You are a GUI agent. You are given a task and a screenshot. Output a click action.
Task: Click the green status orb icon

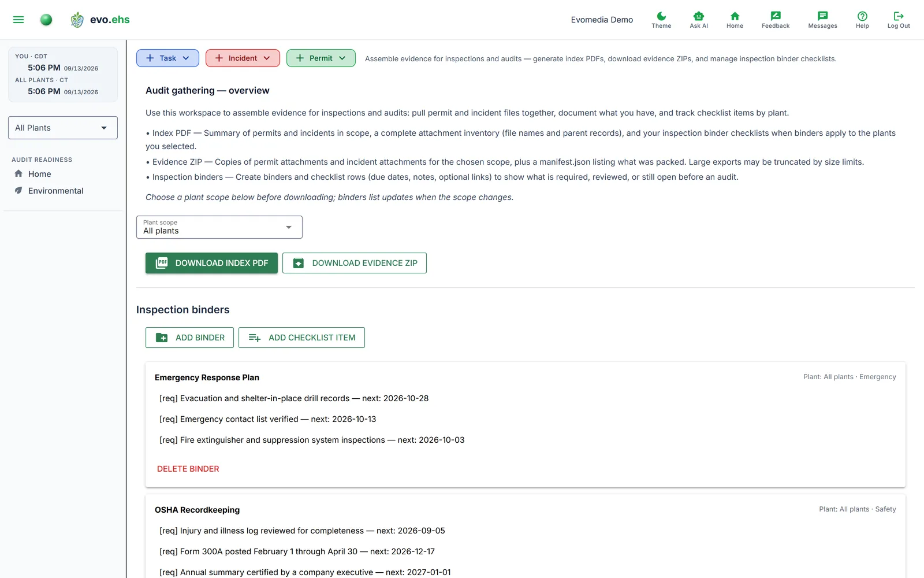tap(46, 20)
